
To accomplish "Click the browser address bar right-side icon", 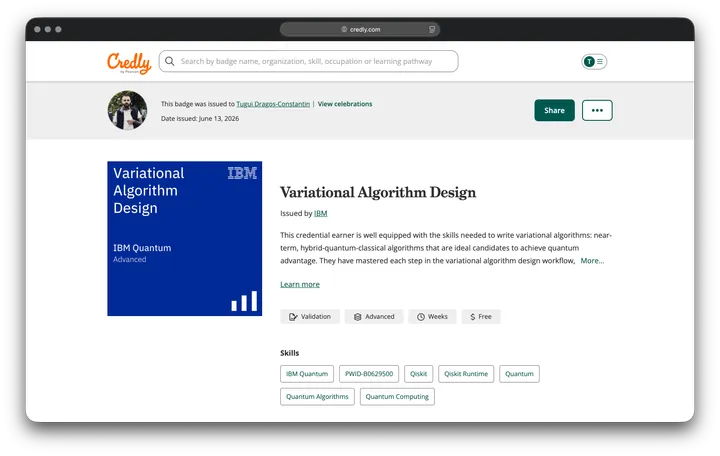I will coord(432,29).
